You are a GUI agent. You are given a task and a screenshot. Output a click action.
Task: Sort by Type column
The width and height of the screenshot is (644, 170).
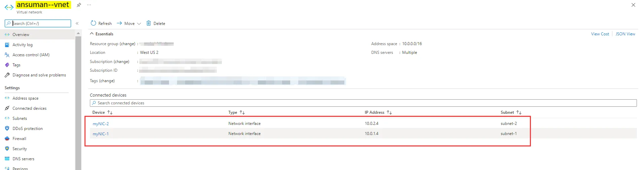[236, 112]
